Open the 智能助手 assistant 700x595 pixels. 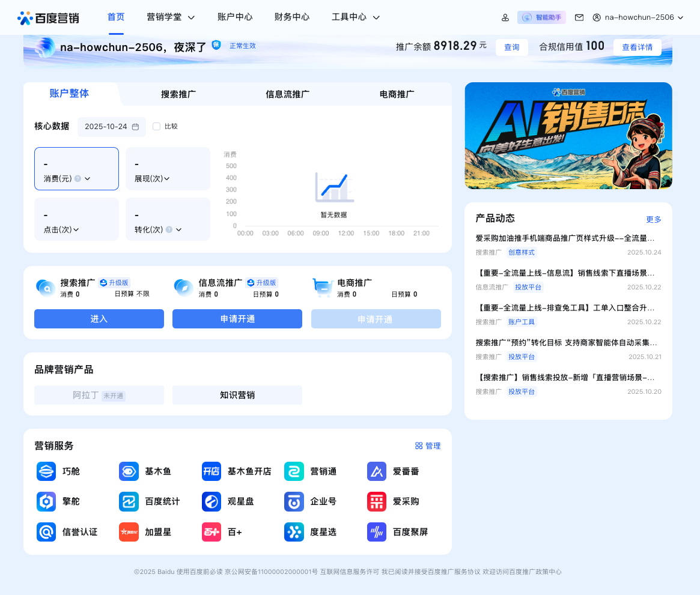point(541,17)
